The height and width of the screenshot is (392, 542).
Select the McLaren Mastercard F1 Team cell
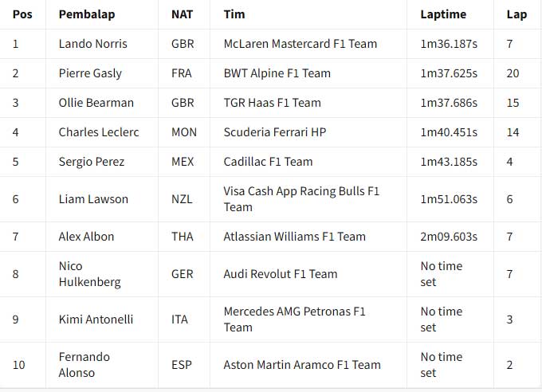[300, 44]
